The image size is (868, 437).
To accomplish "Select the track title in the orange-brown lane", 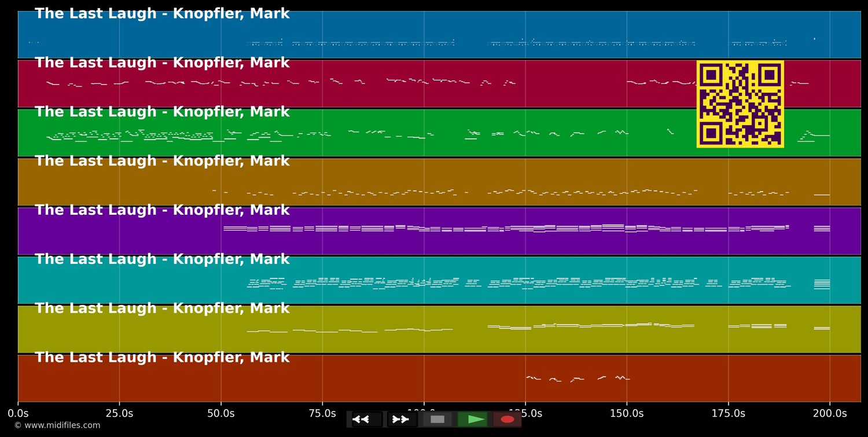I will tap(162, 161).
